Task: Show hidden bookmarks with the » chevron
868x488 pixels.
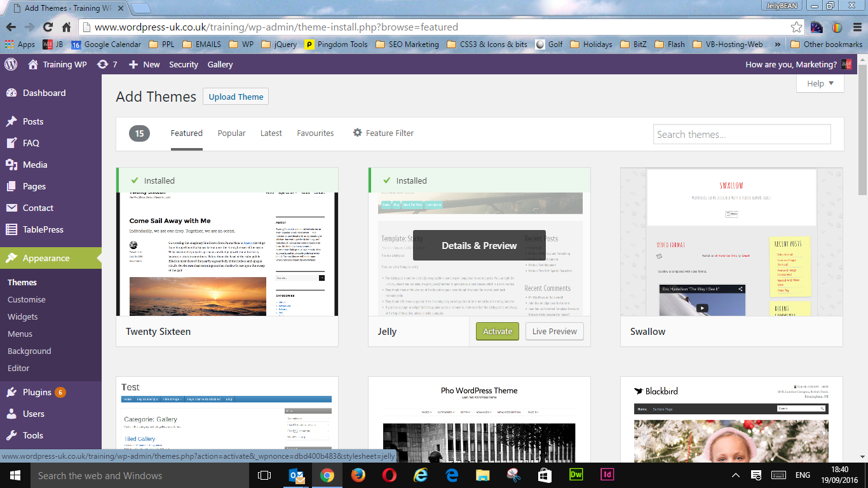Action: point(778,44)
